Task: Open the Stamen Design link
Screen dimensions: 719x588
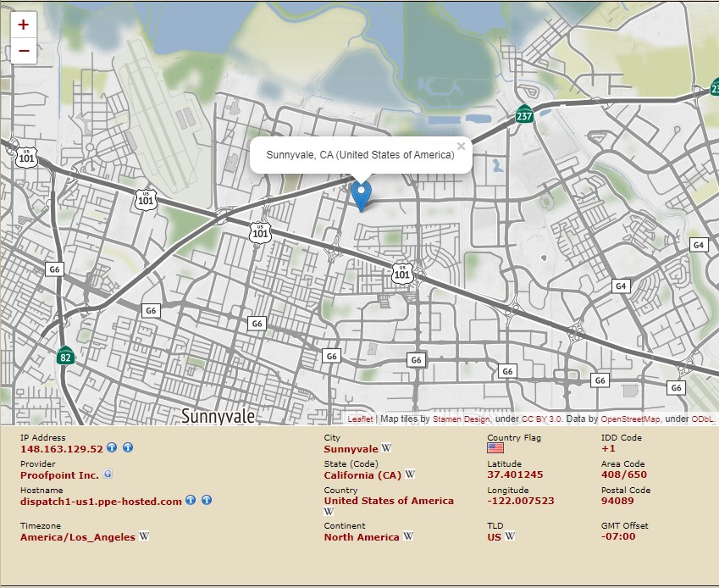Action: (462, 419)
